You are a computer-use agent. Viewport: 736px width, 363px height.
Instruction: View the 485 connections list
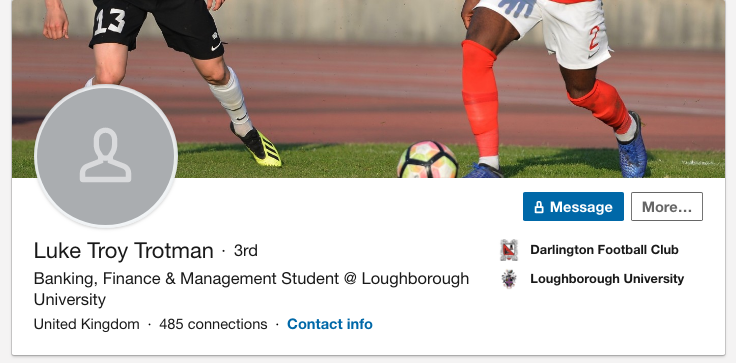(213, 324)
